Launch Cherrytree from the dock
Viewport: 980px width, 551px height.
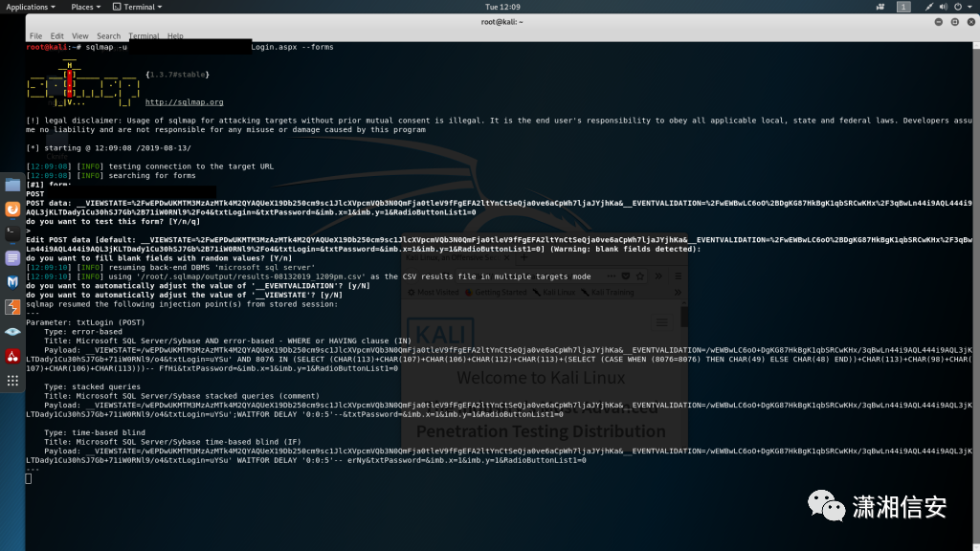[x=12, y=356]
